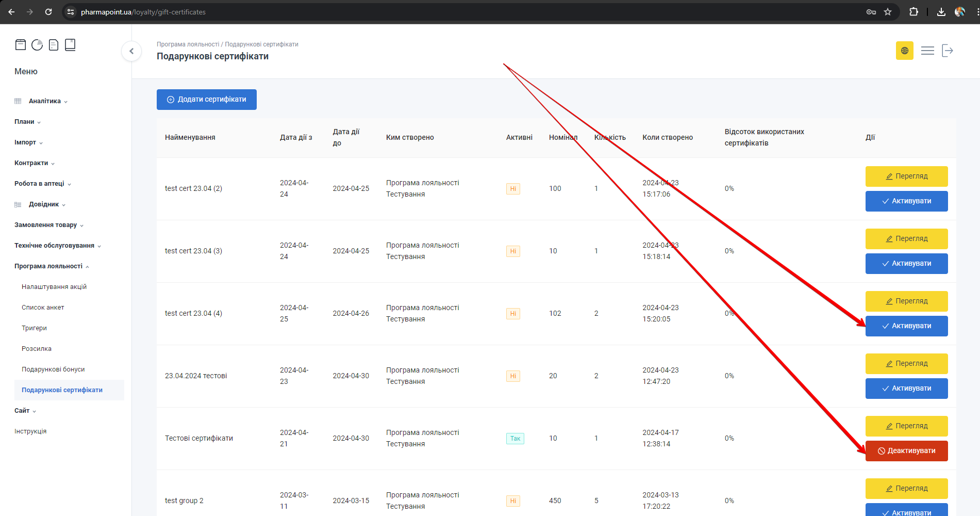The height and width of the screenshot is (516, 980).
Task: Click the box/archive icon above Меню
Action: point(21,45)
